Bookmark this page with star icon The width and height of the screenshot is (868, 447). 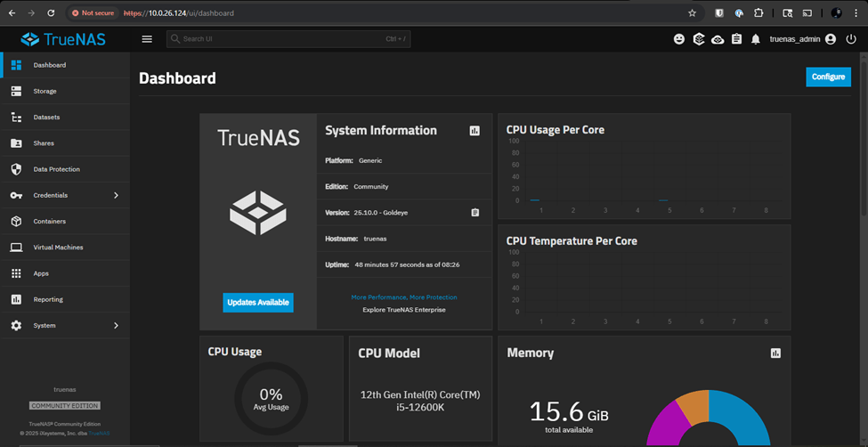pyautogui.click(x=692, y=13)
